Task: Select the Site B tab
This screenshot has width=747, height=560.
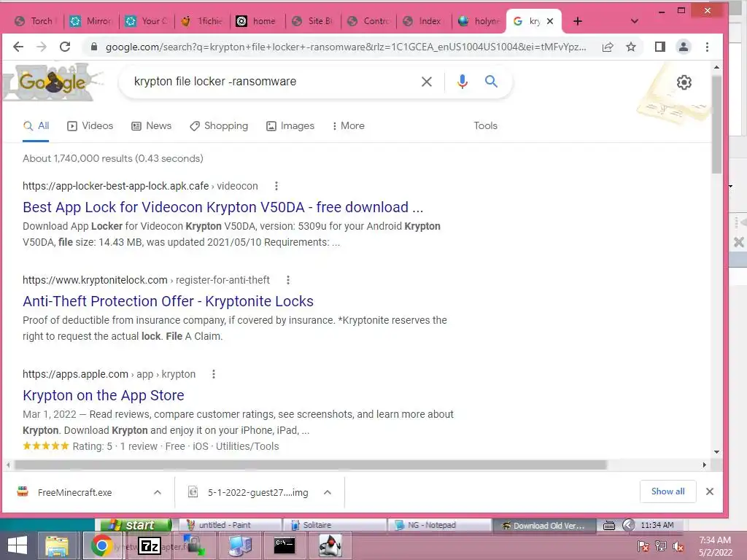Action: 312,21
